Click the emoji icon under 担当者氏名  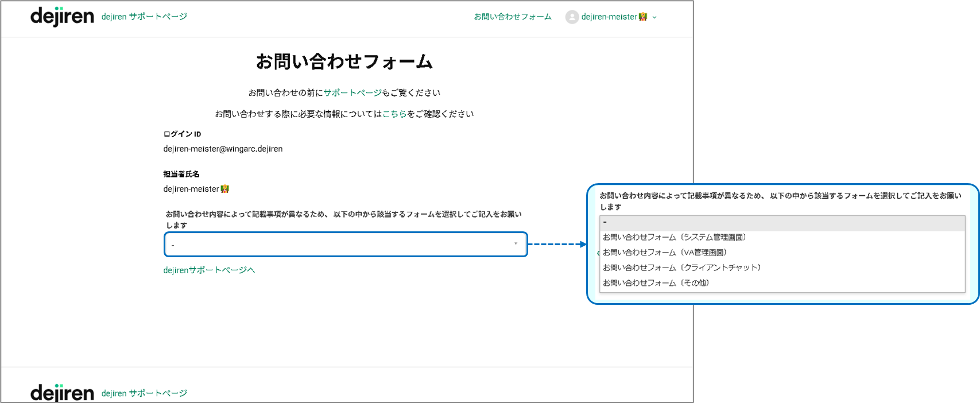coord(225,189)
